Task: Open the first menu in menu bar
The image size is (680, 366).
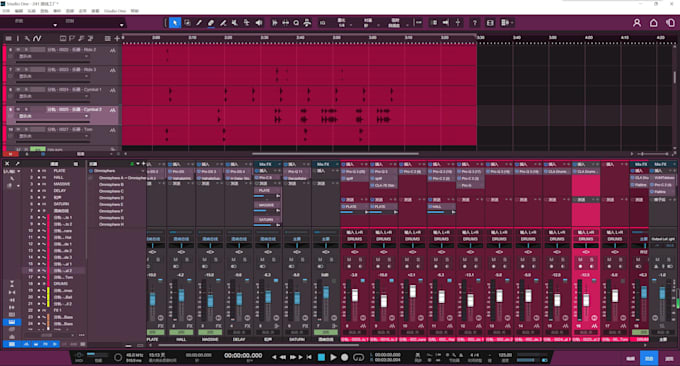Action: coord(7,11)
